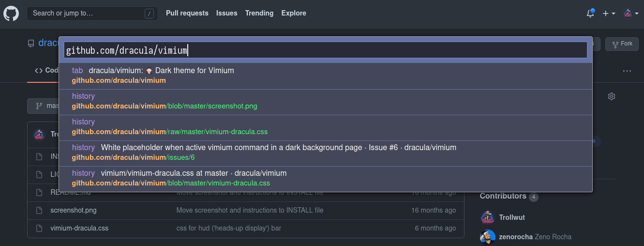Choose history entry for screenshot.png blob
The image size is (644, 246).
326,102
